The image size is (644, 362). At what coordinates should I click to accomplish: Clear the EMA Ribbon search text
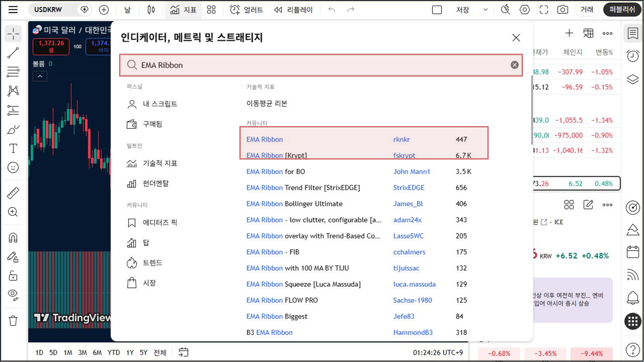pos(514,65)
